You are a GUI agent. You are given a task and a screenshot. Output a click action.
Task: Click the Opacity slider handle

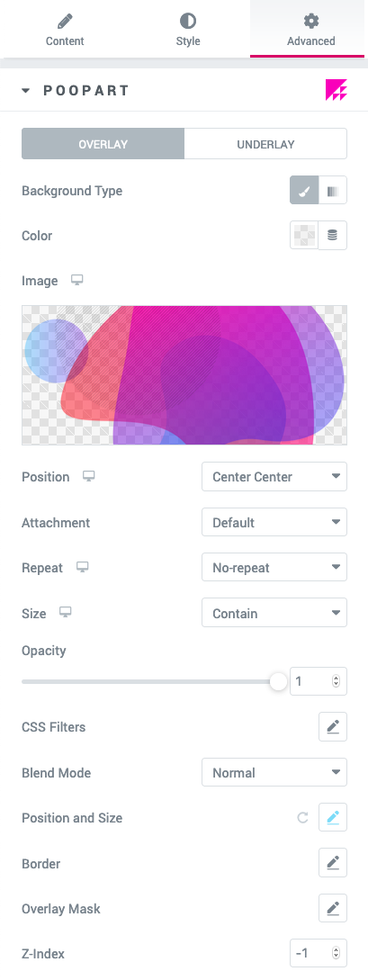(278, 681)
